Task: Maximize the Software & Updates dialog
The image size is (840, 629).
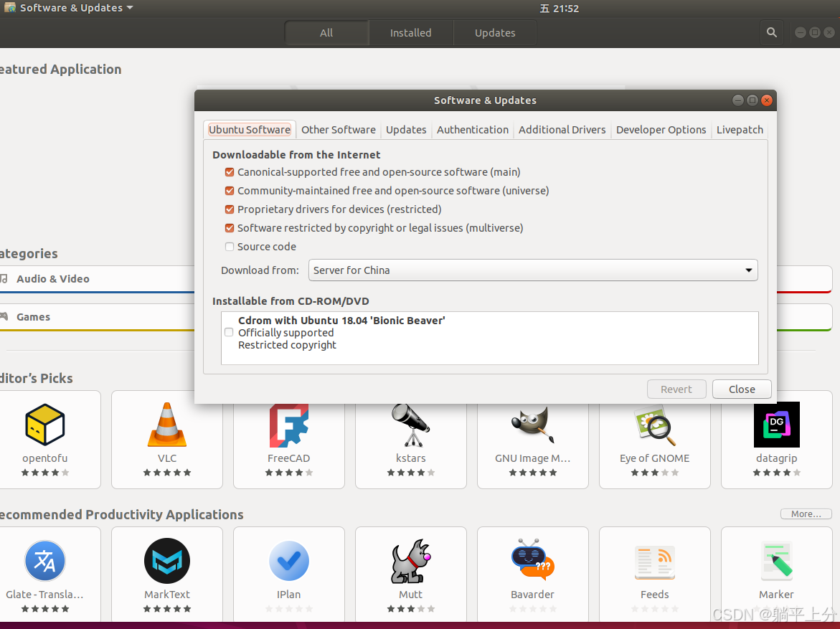Action: tap(752, 100)
